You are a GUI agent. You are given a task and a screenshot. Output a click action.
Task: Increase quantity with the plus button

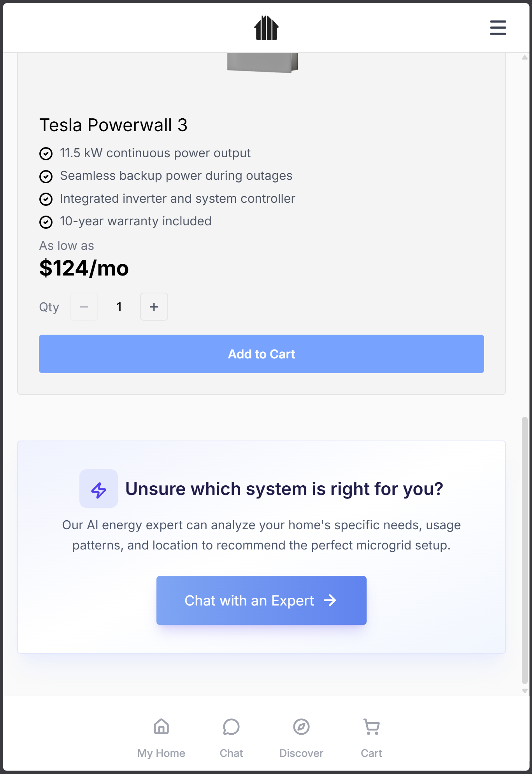[x=154, y=307]
